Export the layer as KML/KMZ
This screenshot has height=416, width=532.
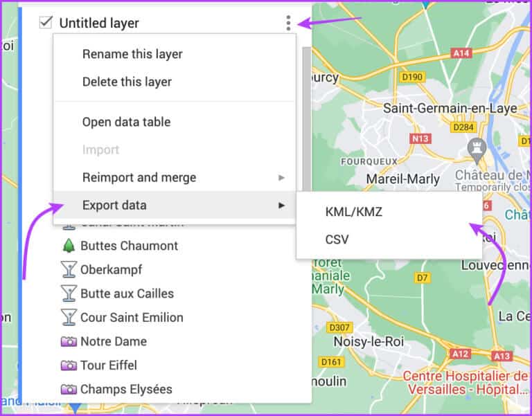[x=353, y=212]
